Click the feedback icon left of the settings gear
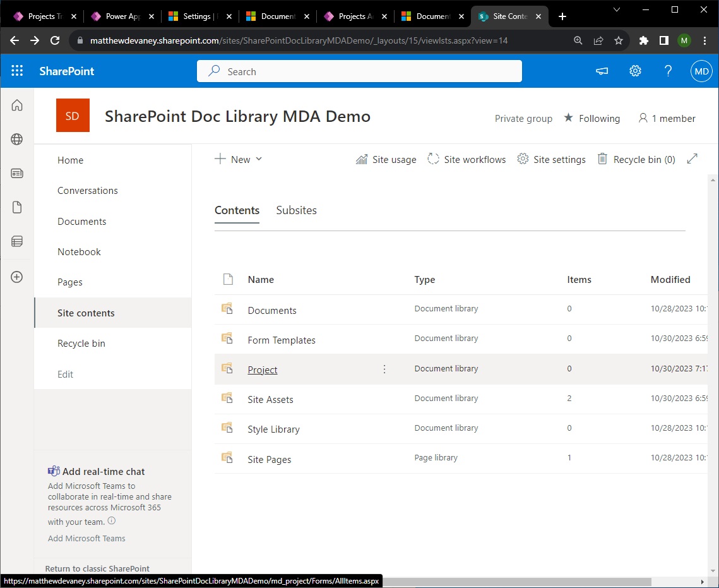 [602, 71]
